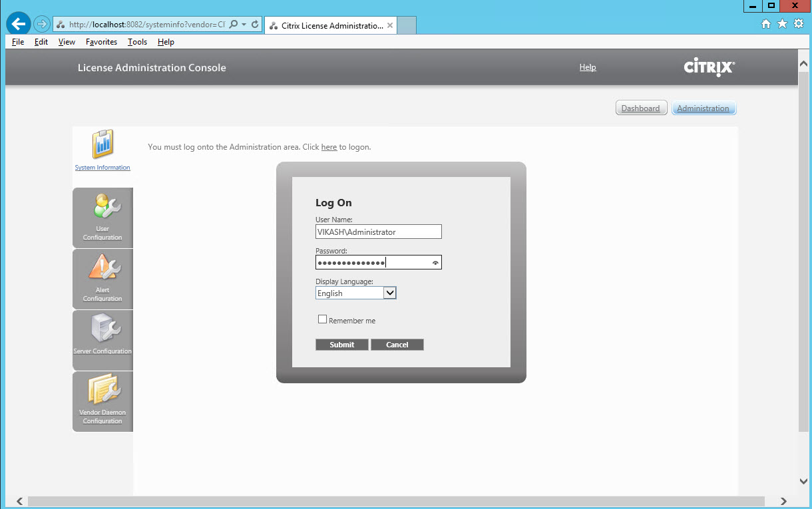The width and height of the screenshot is (812, 509).
Task: Enable the Remember me checkbox
Action: tap(323, 319)
